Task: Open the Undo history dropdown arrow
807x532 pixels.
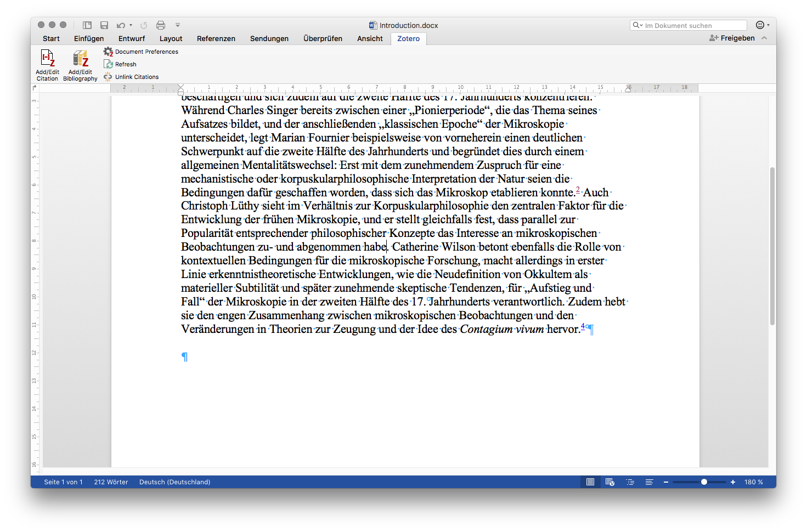Action: (x=131, y=25)
